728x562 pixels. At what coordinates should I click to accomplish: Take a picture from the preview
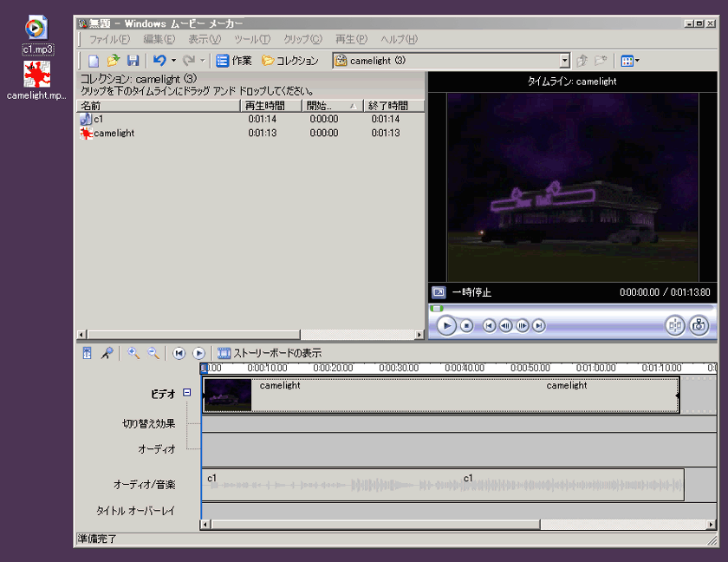pos(699,325)
